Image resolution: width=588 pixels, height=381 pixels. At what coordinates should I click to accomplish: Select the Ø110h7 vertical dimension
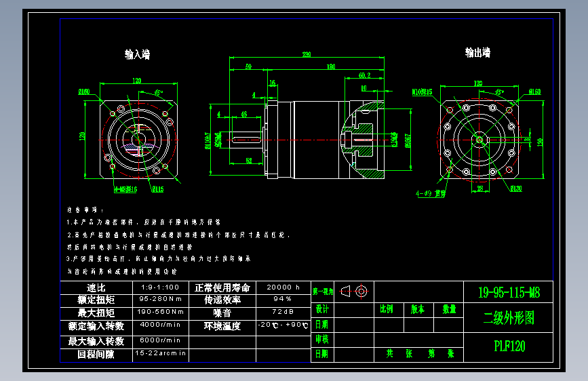coord(207,140)
